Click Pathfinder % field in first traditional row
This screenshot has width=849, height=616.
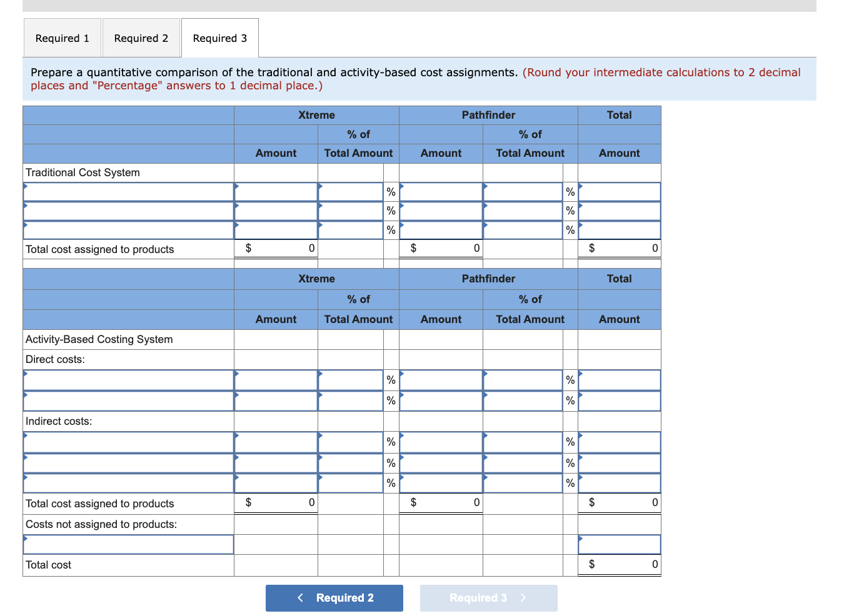(523, 192)
